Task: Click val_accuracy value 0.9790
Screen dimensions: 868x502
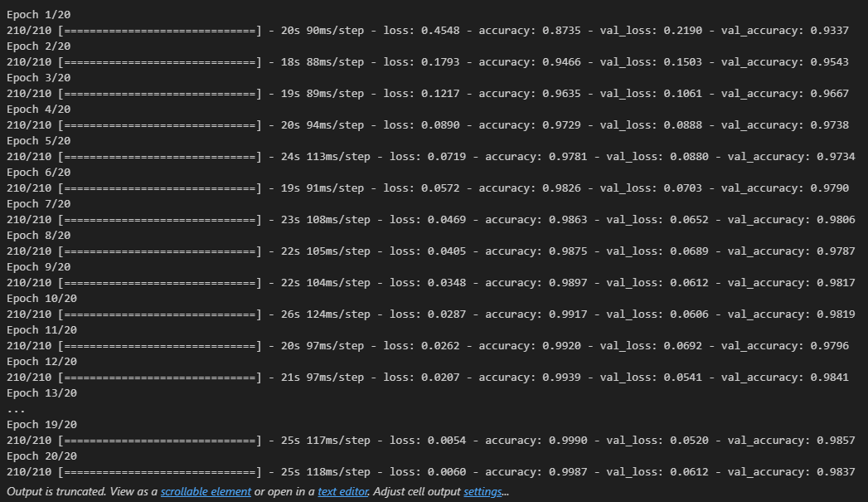Action: pos(829,188)
